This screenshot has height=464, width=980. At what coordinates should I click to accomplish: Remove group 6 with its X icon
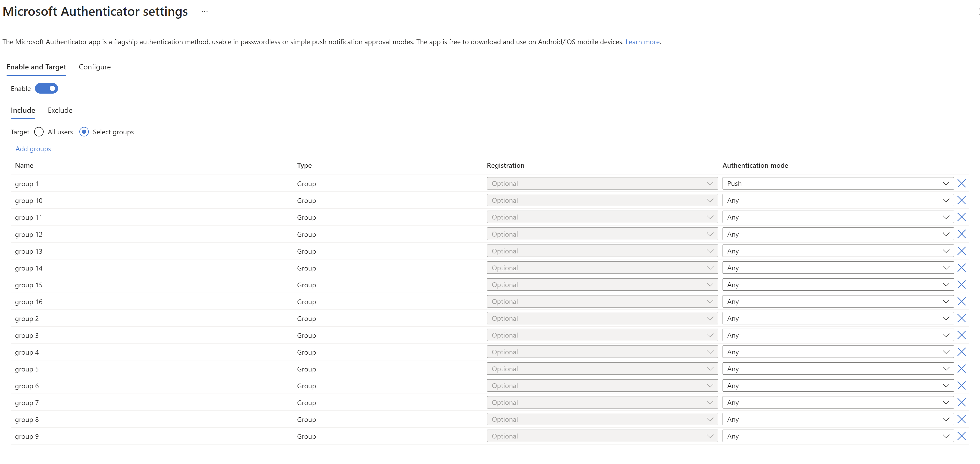961,386
